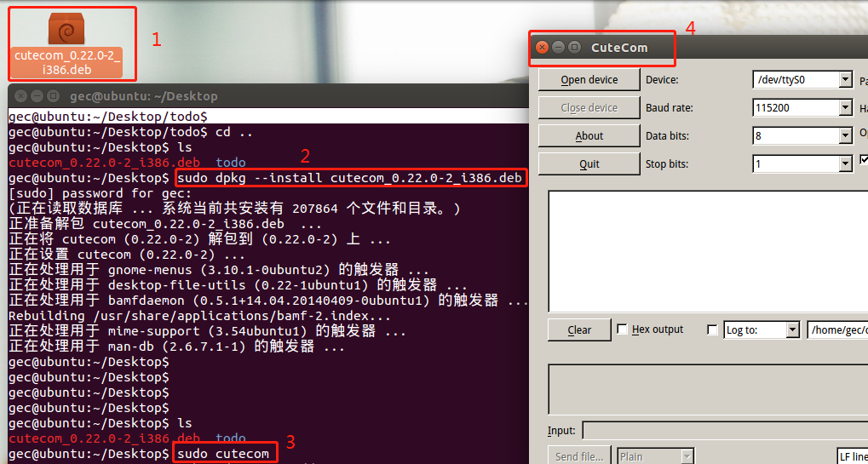Minimize the gec@ubuntu terminal window
The image size is (868, 464).
(37, 96)
